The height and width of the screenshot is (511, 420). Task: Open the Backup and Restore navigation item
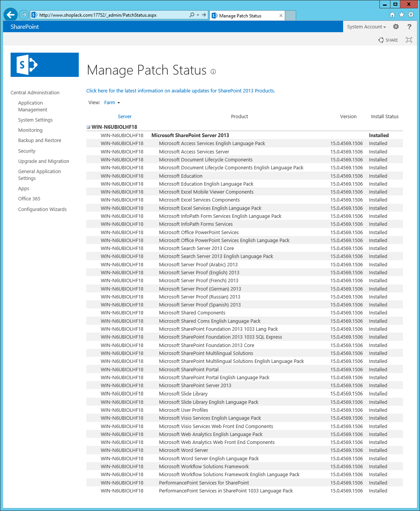[40, 140]
